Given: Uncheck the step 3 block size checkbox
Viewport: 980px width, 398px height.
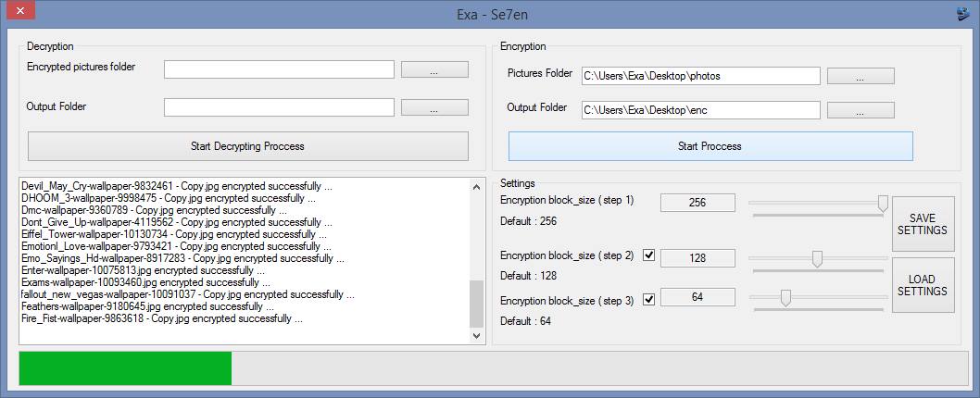Looking at the screenshot, I should 648,298.
